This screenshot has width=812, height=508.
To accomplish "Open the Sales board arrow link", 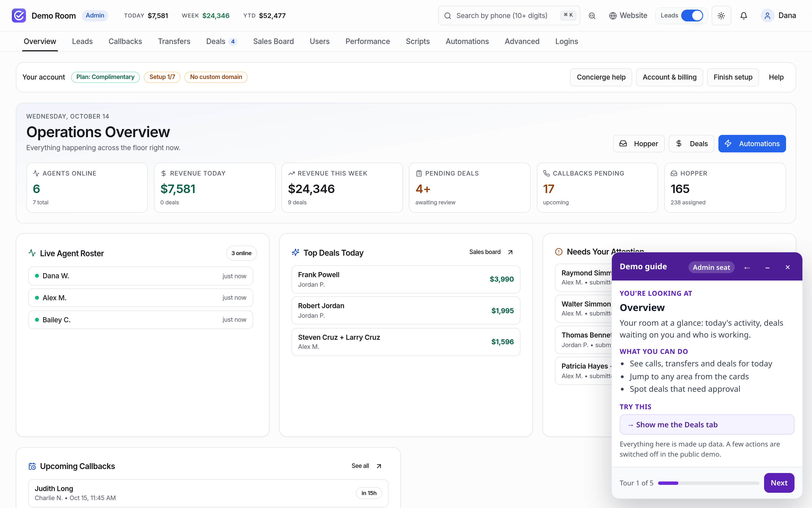I will [491, 252].
